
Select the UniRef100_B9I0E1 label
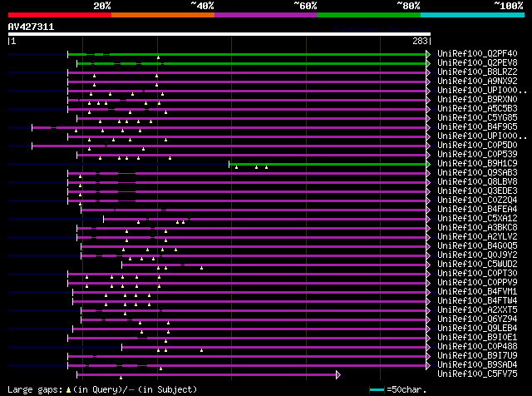[x=477, y=338]
